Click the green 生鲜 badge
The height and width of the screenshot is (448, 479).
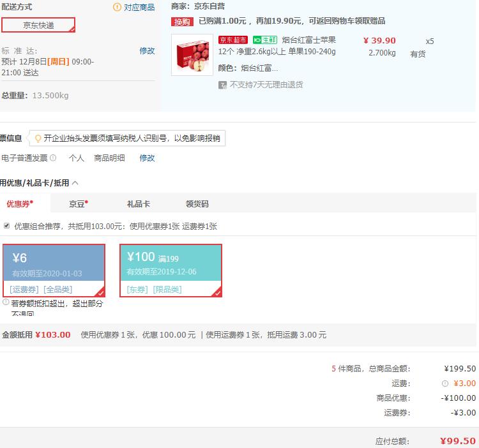[265, 40]
